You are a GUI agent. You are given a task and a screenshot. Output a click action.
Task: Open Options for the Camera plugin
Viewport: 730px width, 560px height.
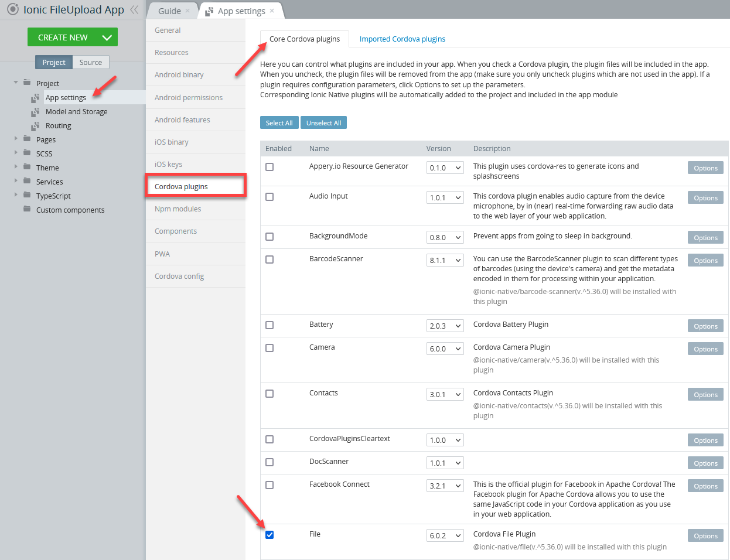(705, 349)
